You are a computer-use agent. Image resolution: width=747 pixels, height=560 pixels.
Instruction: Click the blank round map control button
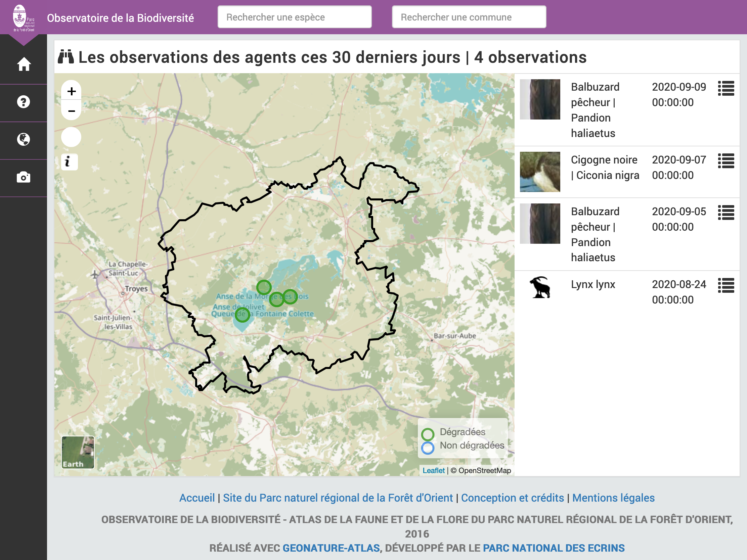click(x=71, y=137)
